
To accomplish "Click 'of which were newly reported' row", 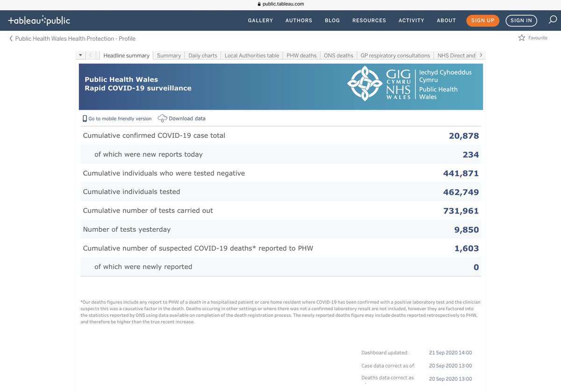I will point(280,267).
